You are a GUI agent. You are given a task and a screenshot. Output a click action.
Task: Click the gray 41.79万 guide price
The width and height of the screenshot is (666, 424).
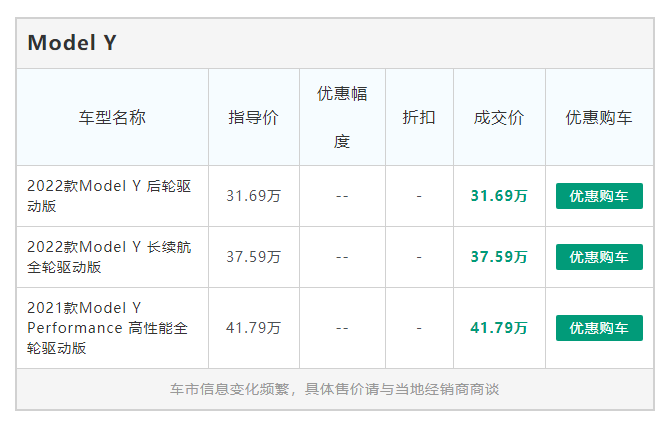254,328
